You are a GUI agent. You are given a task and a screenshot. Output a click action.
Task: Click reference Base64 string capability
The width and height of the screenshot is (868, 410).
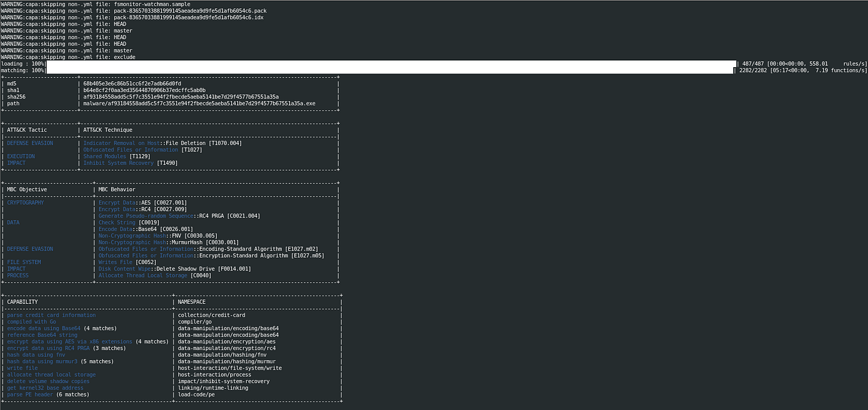point(42,335)
